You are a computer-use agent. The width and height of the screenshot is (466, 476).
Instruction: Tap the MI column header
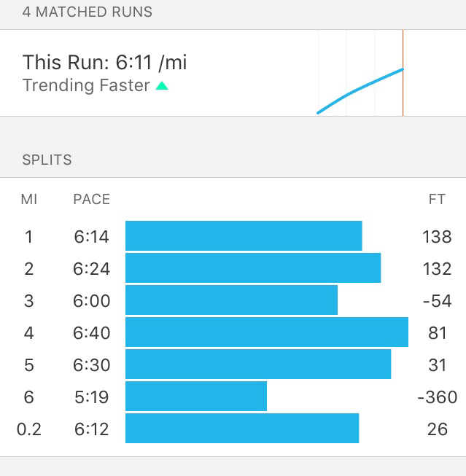pyautogui.click(x=29, y=199)
